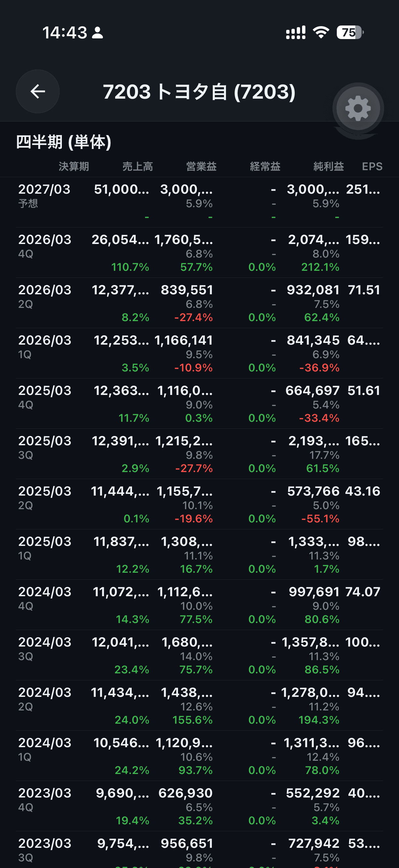Tap the red -27.7% growth value
The height and width of the screenshot is (868, 399).
pos(194,468)
